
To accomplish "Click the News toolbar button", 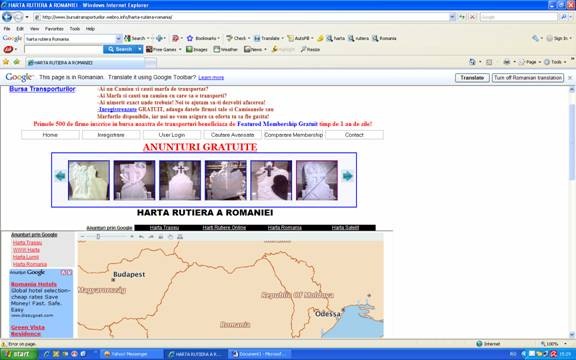I will pyautogui.click(x=255, y=49).
